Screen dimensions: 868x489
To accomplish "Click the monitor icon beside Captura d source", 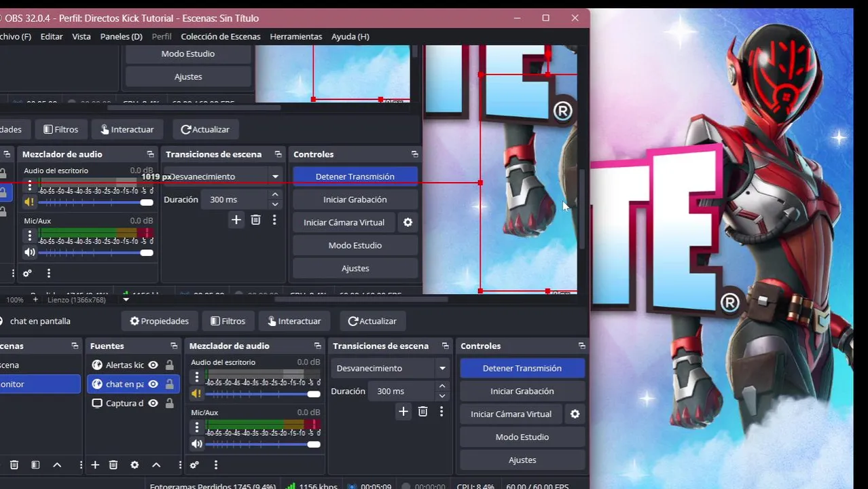I will (x=97, y=403).
